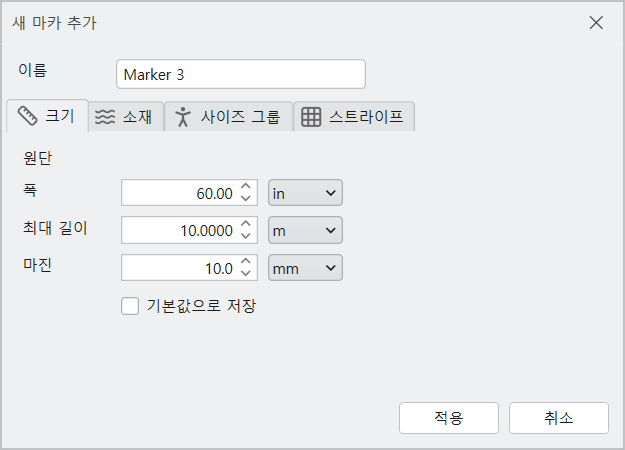
Task: Switch to the 소재 tab
Action: 126,117
